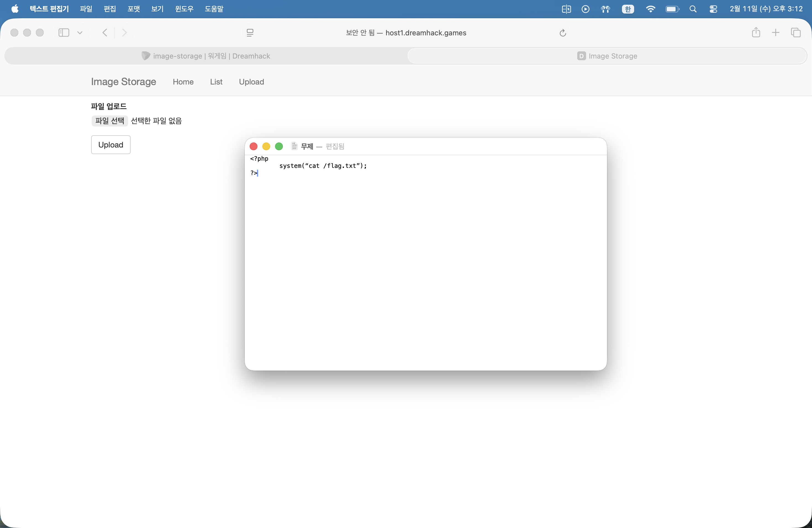The image size is (812, 528).
Task: Switch to image-storage Dreamhack tab
Action: coord(206,56)
